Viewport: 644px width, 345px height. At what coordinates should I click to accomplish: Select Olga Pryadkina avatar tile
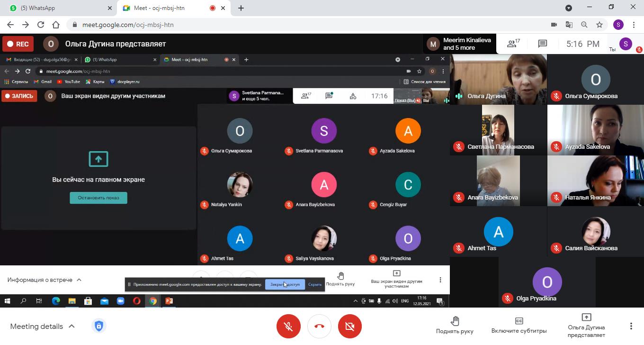[x=547, y=282]
